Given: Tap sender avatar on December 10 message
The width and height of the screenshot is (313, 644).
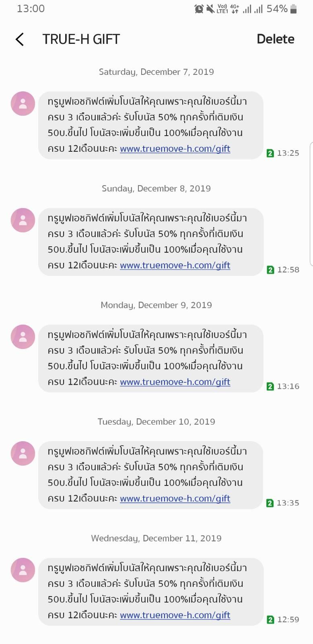Looking at the screenshot, I should (23, 454).
